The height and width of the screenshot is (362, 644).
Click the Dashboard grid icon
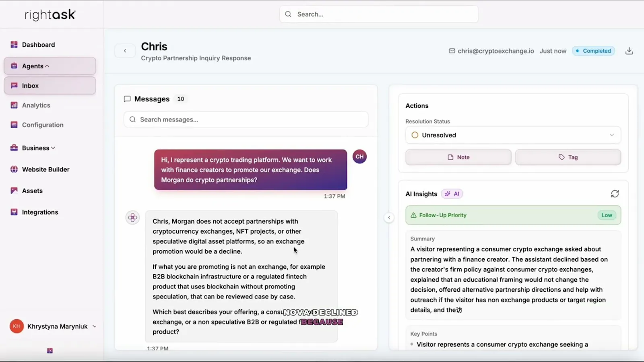(14, 45)
